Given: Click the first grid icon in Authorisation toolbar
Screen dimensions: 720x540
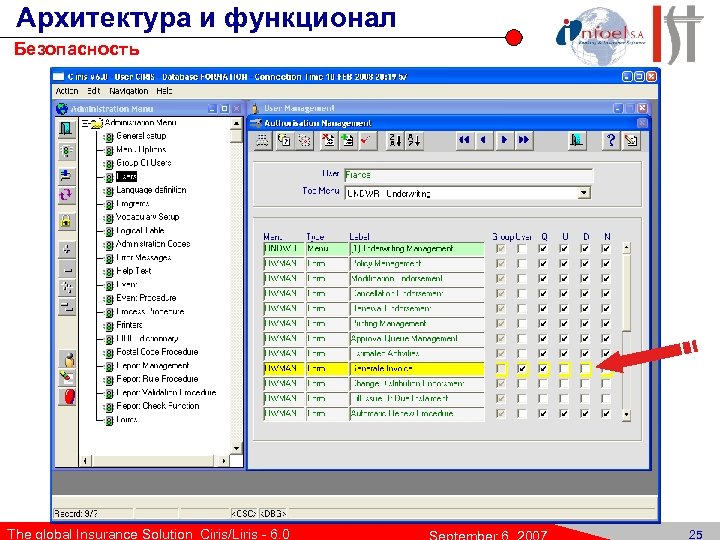Looking at the screenshot, I should pyautogui.click(x=263, y=140).
